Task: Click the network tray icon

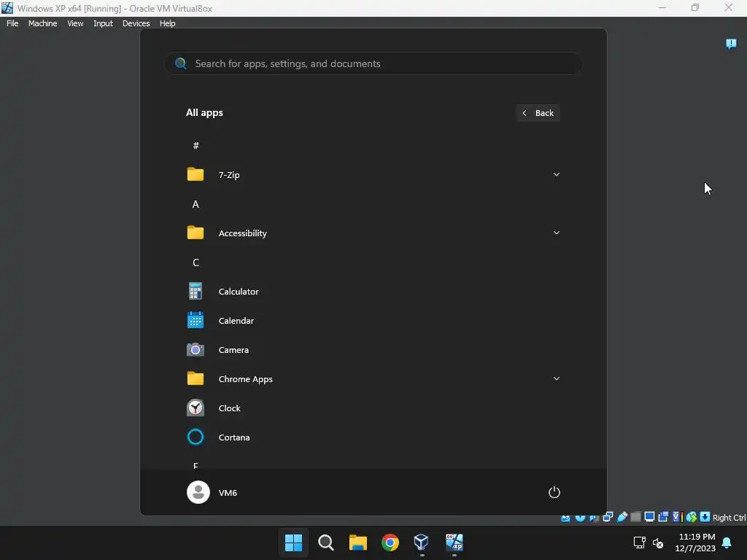Action: pos(639,542)
